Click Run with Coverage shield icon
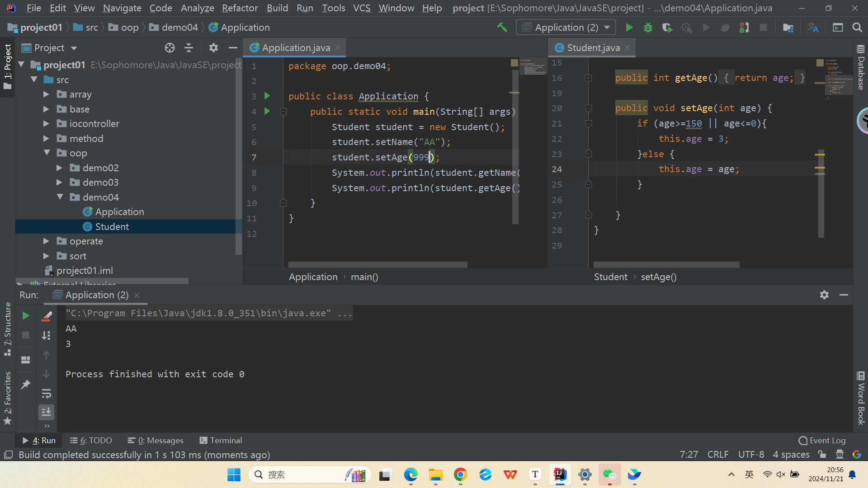The image size is (868, 488). (x=667, y=28)
